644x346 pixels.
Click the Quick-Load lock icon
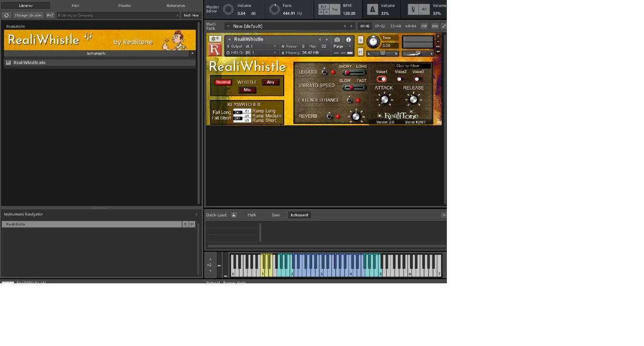click(x=234, y=215)
